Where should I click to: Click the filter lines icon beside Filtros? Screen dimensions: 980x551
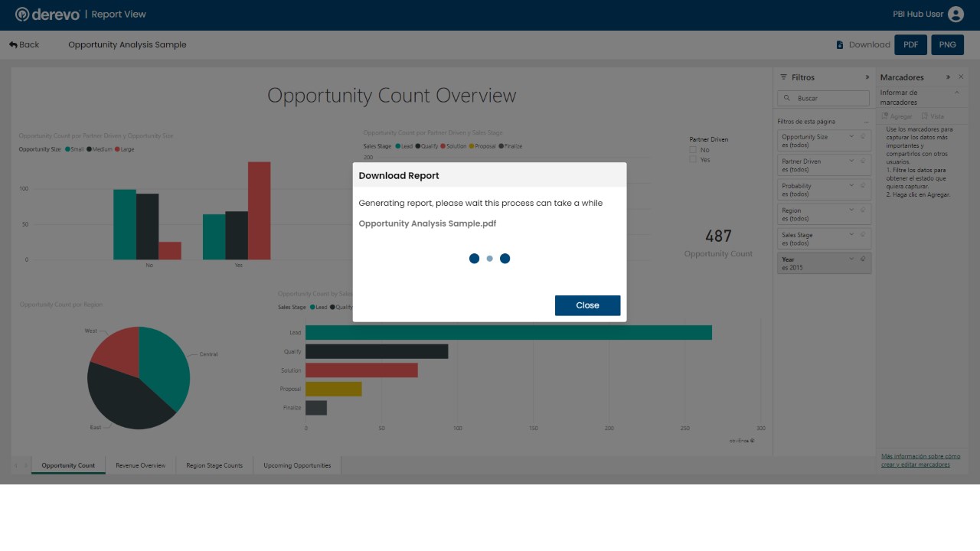tap(783, 77)
